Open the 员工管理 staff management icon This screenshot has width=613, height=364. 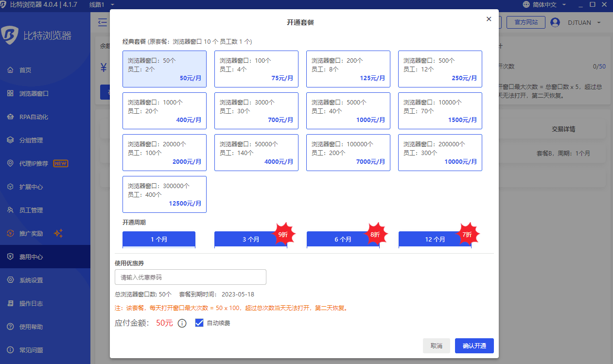(x=10, y=210)
